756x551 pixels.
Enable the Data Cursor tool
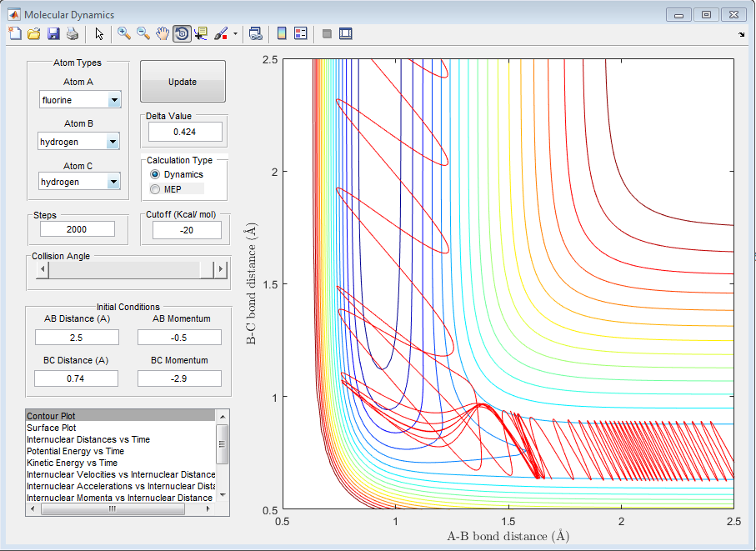(201, 33)
